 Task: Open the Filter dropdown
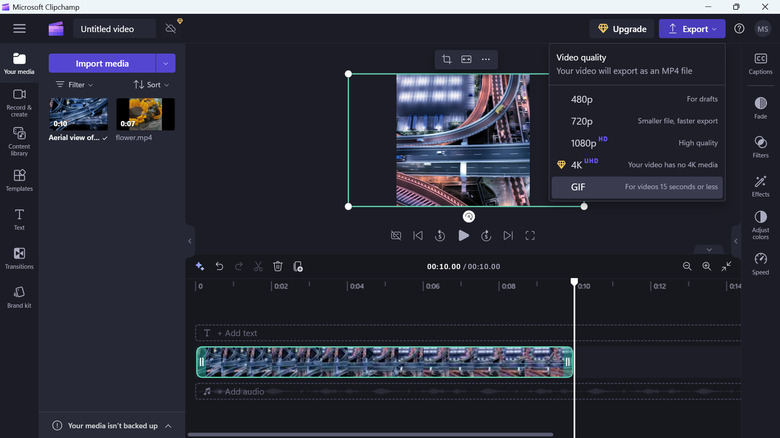point(75,85)
